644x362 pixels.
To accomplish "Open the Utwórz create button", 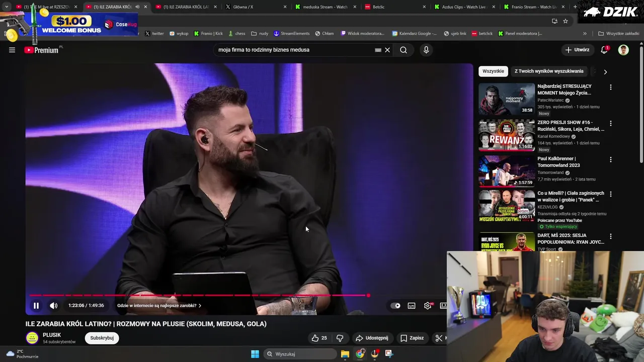I will tap(577, 50).
